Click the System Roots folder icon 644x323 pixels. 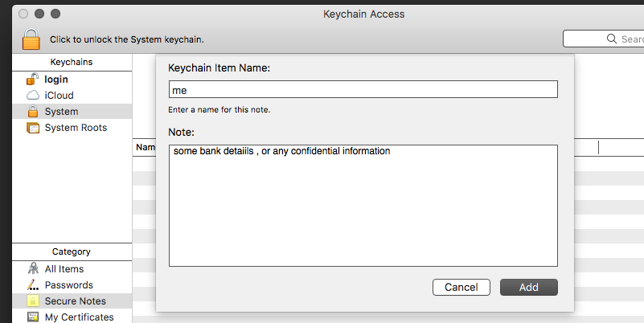pyautogui.click(x=33, y=128)
